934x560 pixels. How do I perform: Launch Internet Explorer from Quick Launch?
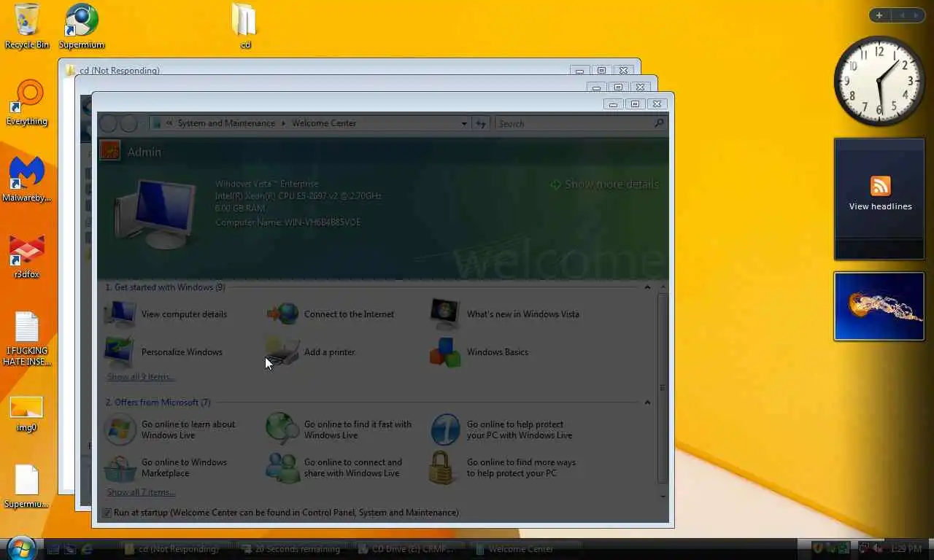pyautogui.click(x=88, y=548)
